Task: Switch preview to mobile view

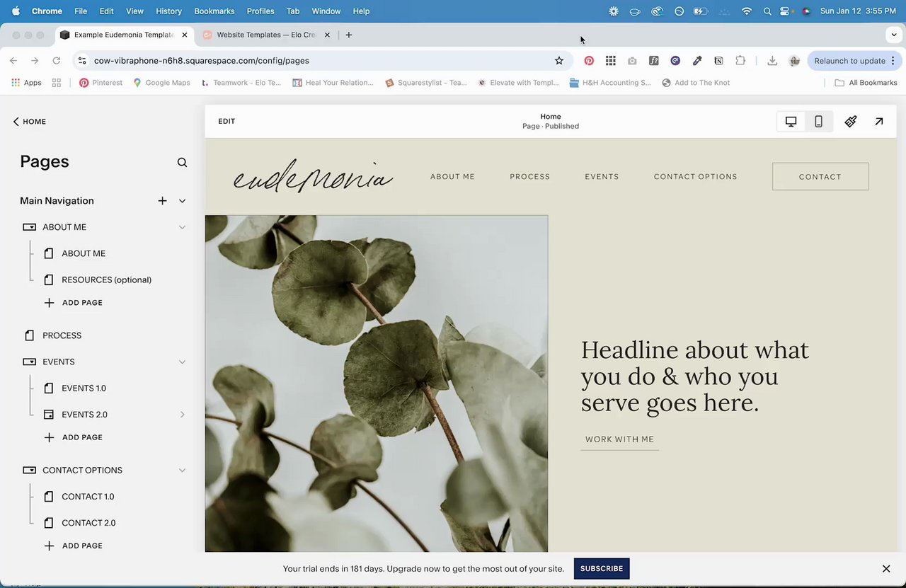Action: [818, 122]
